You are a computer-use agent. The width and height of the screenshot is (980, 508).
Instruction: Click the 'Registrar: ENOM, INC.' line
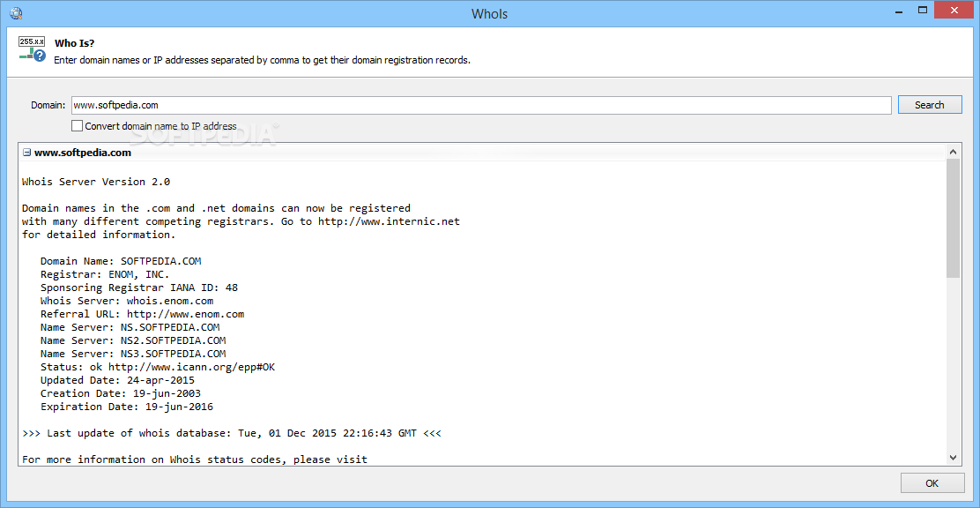tap(105, 274)
